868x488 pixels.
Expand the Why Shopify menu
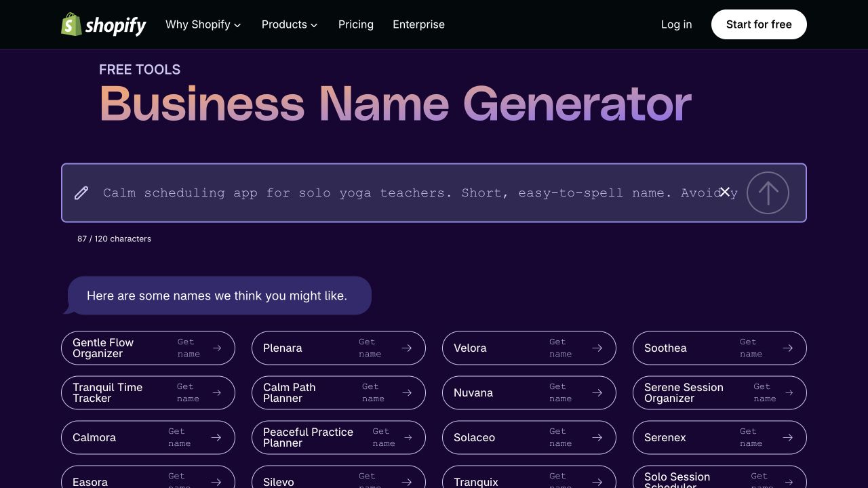point(203,24)
